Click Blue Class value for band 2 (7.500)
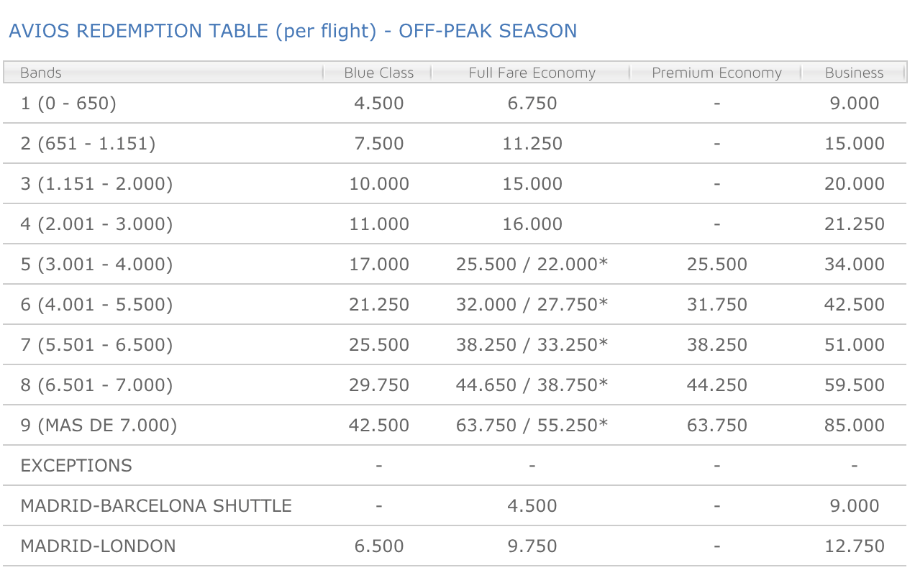The height and width of the screenshot is (588, 915). point(379,144)
